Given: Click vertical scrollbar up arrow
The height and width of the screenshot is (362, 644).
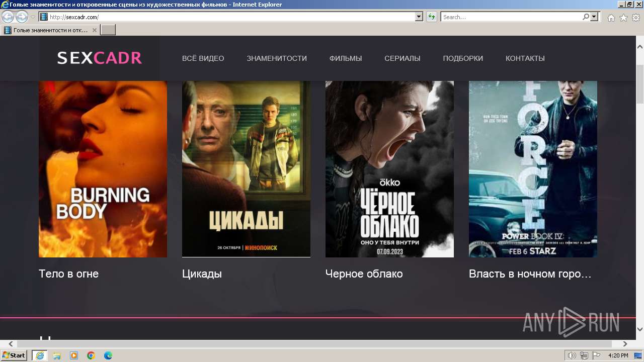Looking at the screenshot, I should click(640, 47).
